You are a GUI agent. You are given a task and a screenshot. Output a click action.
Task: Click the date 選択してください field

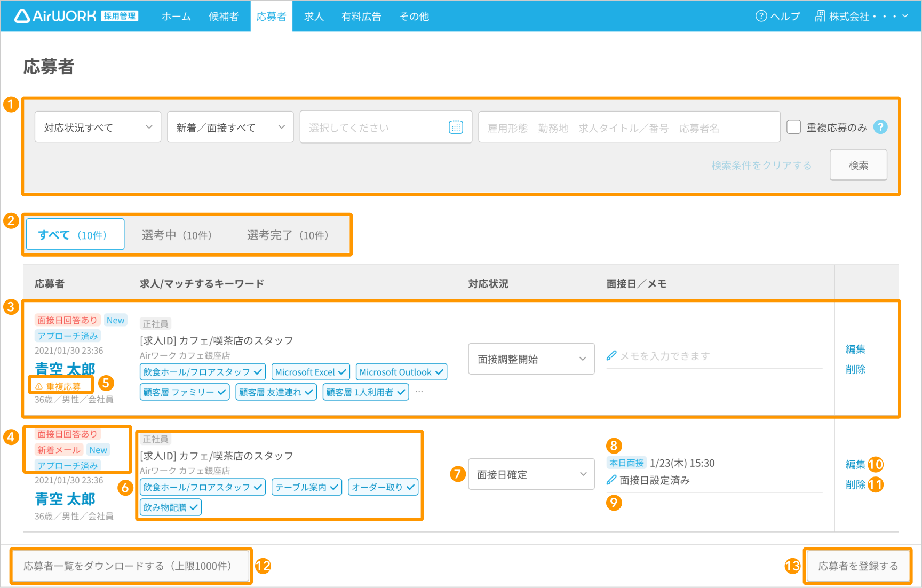click(386, 127)
